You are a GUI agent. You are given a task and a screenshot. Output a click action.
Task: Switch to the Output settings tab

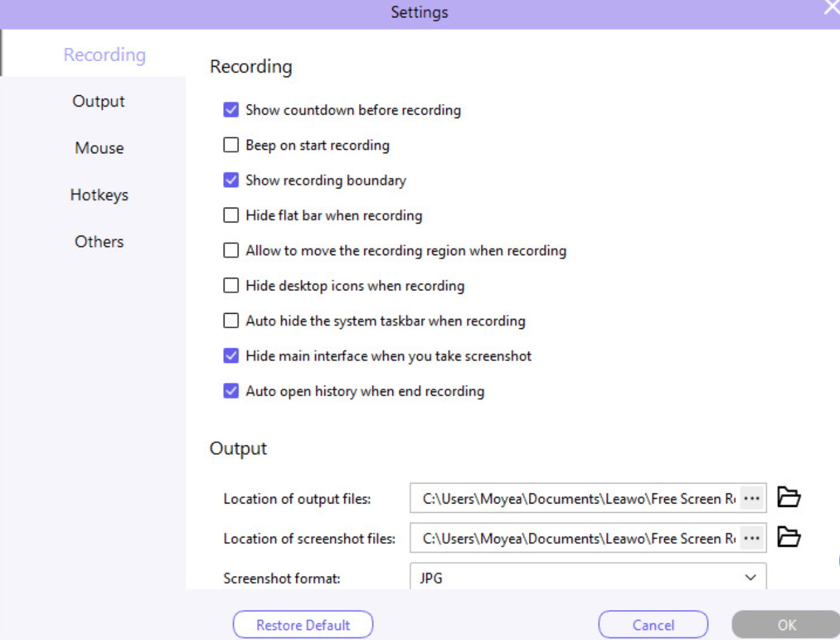pyautogui.click(x=99, y=101)
